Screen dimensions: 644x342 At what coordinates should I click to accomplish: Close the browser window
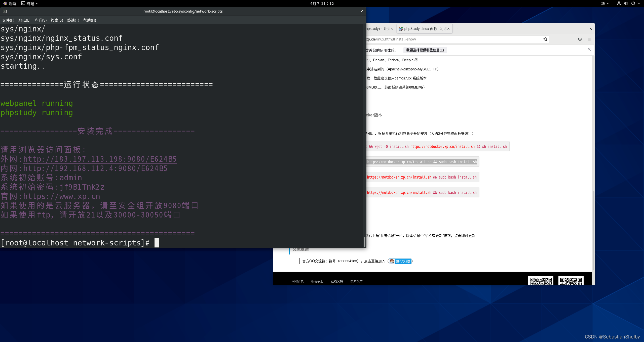(x=590, y=29)
